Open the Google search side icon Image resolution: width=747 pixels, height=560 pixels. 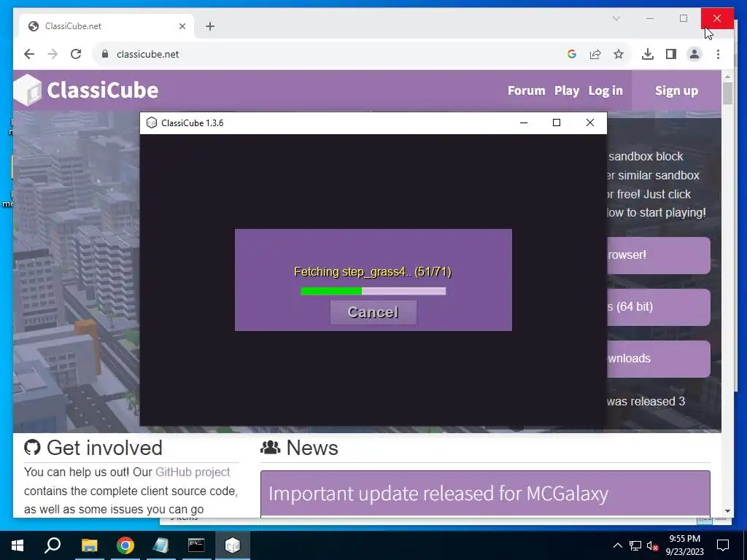(572, 54)
